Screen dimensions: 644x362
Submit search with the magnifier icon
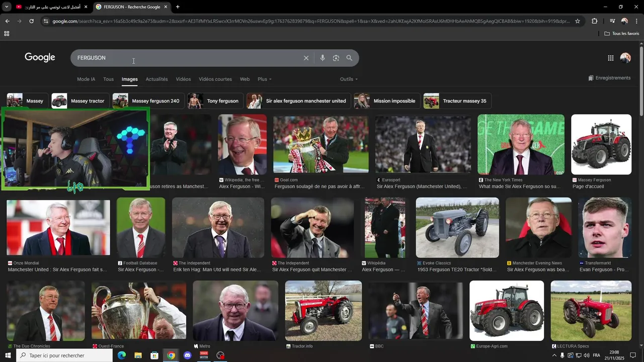coord(349,58)
